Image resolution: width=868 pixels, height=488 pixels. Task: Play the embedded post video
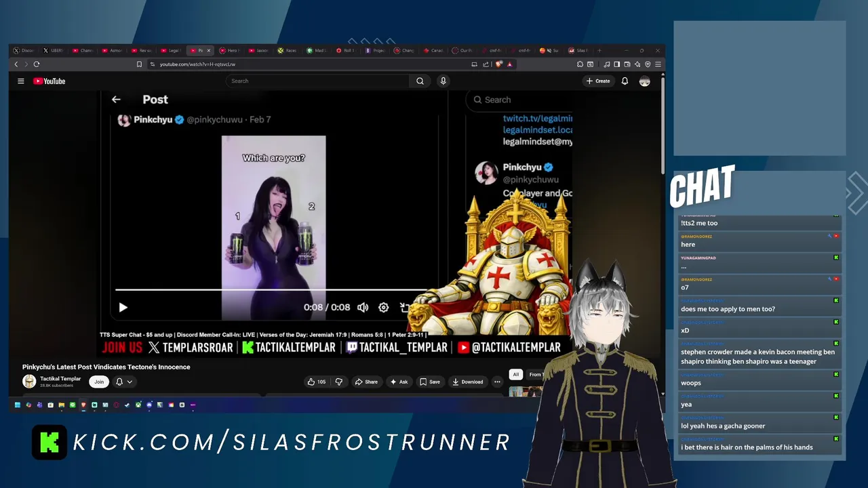123,307
